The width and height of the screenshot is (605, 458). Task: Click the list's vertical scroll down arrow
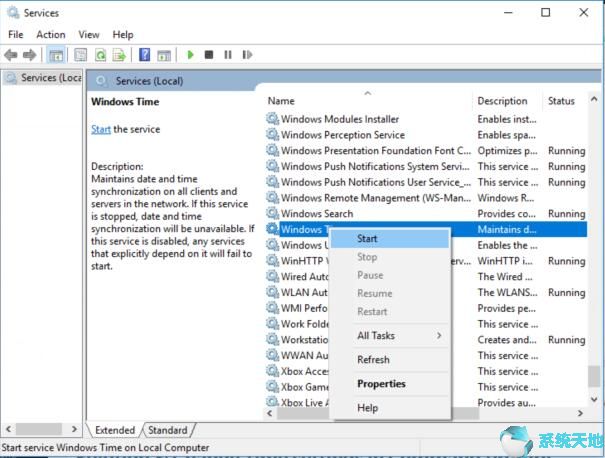[594, 400]
